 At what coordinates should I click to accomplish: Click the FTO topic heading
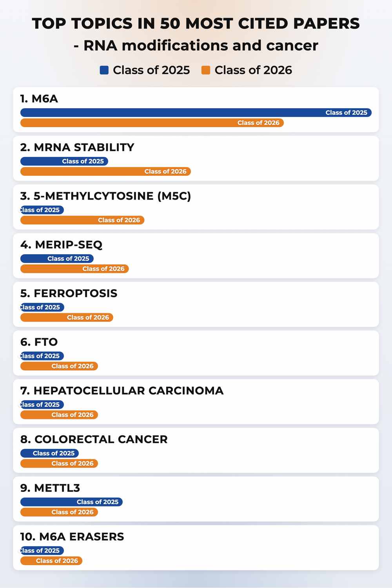[39, 342]
